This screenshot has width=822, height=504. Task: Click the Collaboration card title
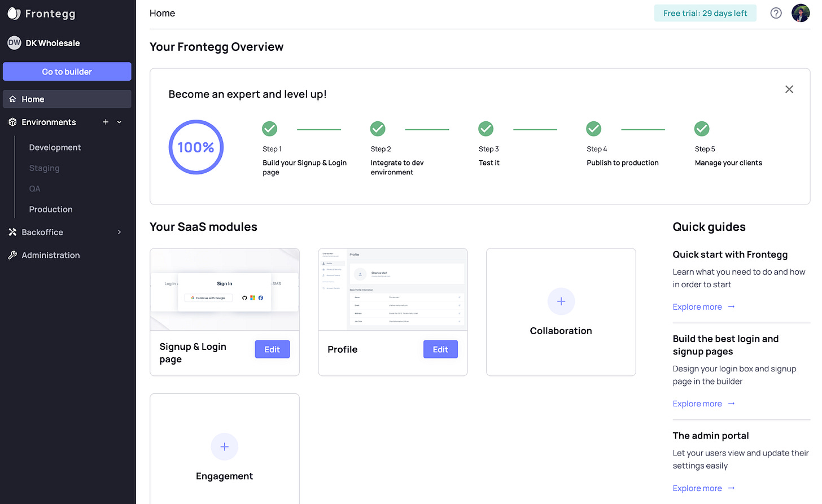click(561, 331)
